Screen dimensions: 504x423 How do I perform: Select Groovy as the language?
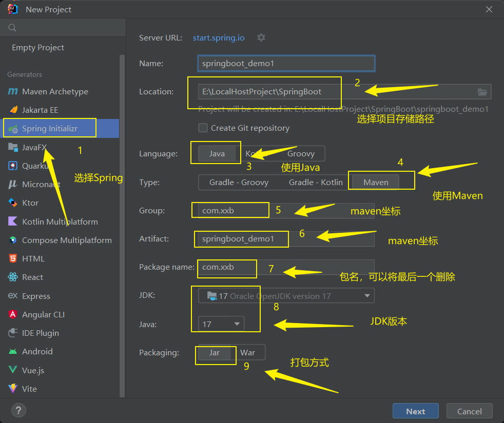pyautogui.click(x=301, y=154)
